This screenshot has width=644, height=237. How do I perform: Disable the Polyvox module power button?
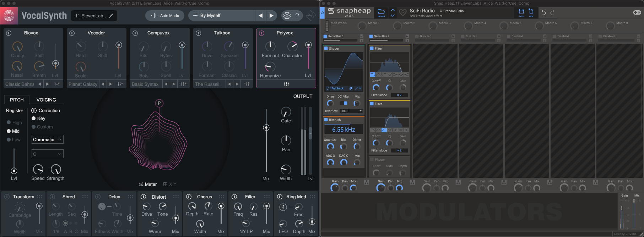(262, 33)
